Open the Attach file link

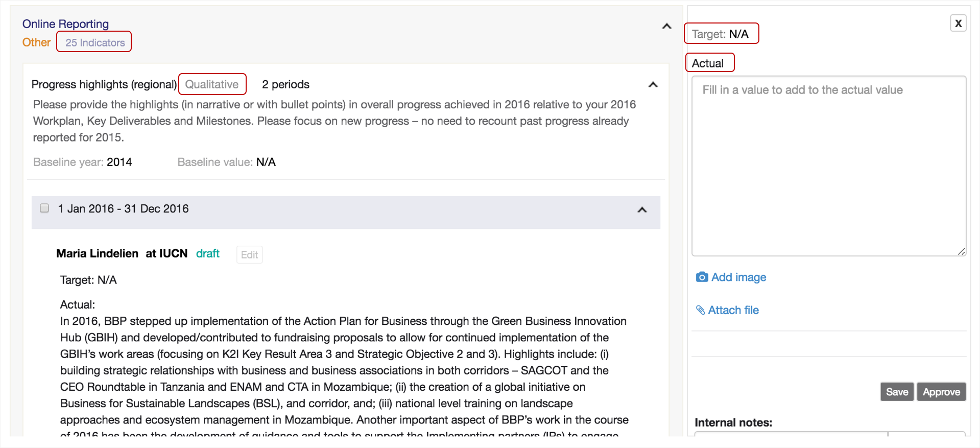click(733, 310)
